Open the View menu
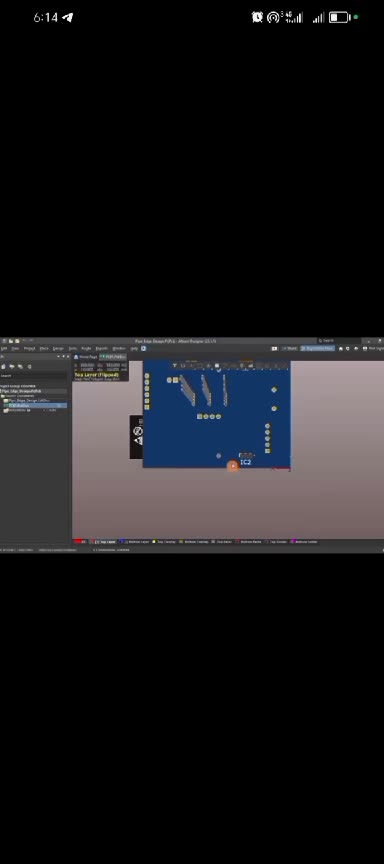384x864 pixels. (15, 348)
